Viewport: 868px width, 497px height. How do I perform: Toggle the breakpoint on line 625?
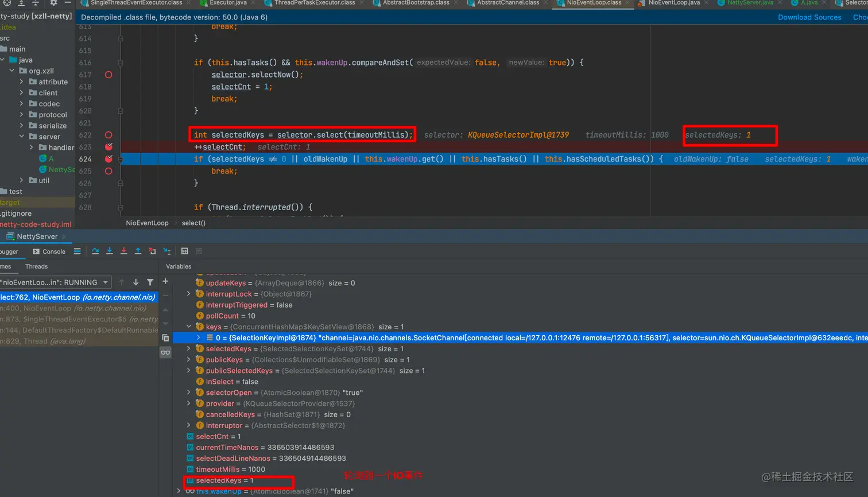pyautogui.click(x=108, y=171)
